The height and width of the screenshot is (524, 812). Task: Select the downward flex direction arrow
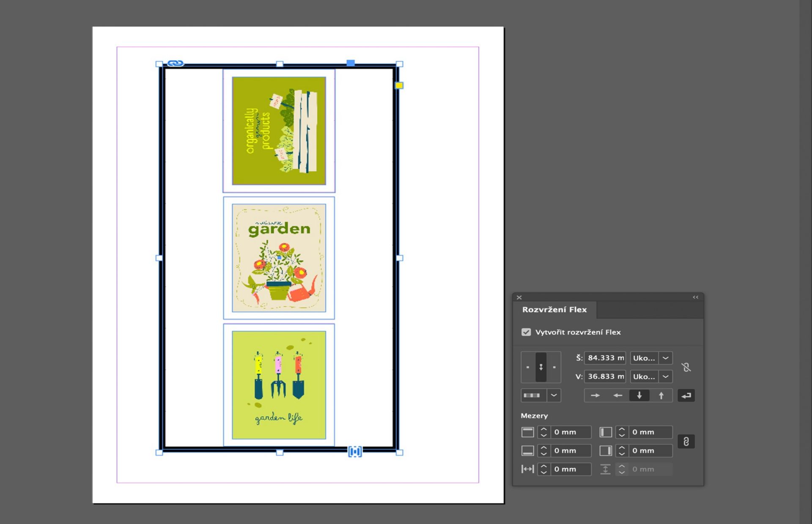click(639, 395)
